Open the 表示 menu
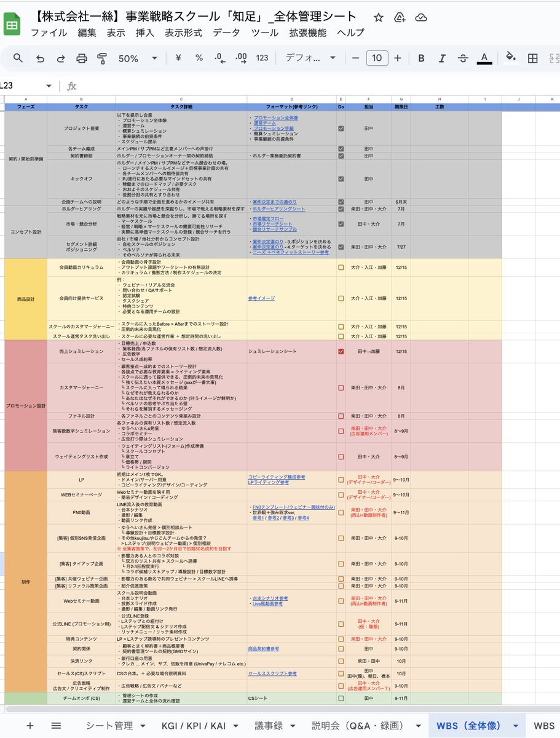Image resolution: width=560 pixels, height=738 pixels. click(x=116, y=33)
